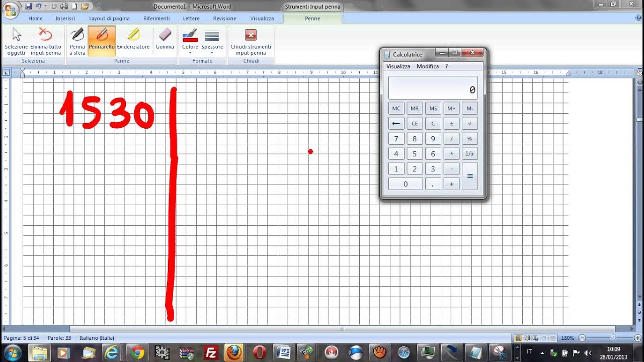Screen dimensions: 644x362
Task: Click calculator digit 0
Action: coord(406,184)
